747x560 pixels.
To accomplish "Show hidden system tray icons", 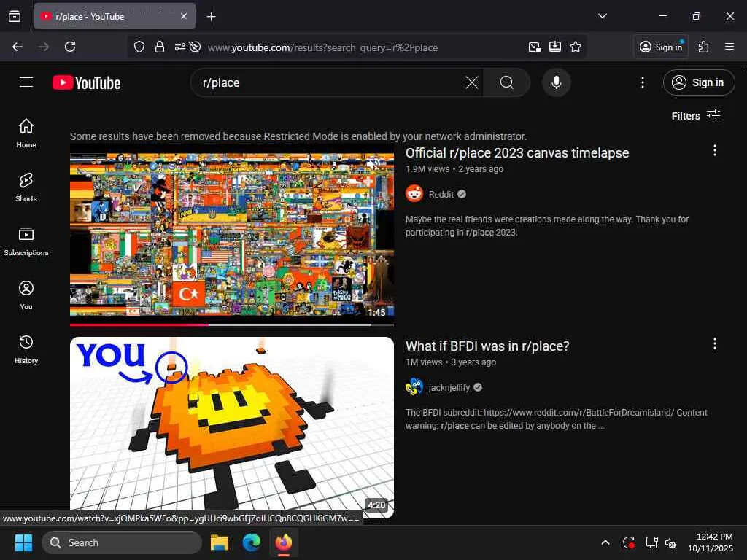I will pos(605,542).
